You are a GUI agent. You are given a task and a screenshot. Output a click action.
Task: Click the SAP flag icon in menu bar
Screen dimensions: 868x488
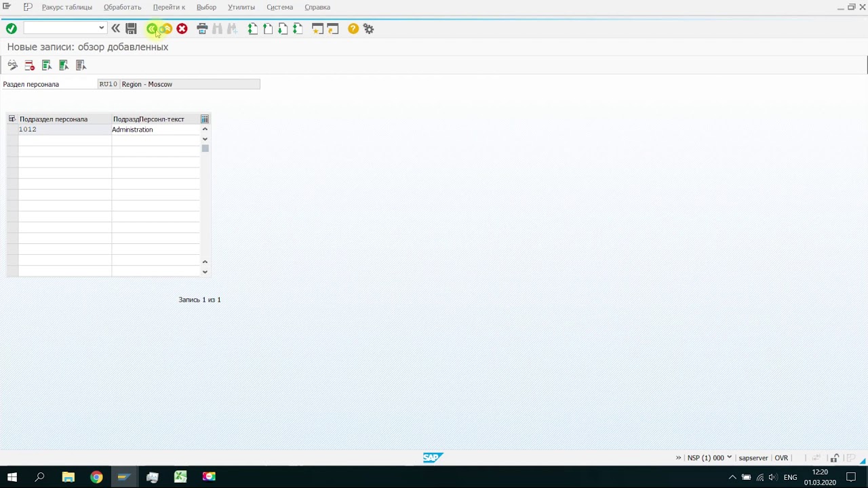(x=28, y=7)
